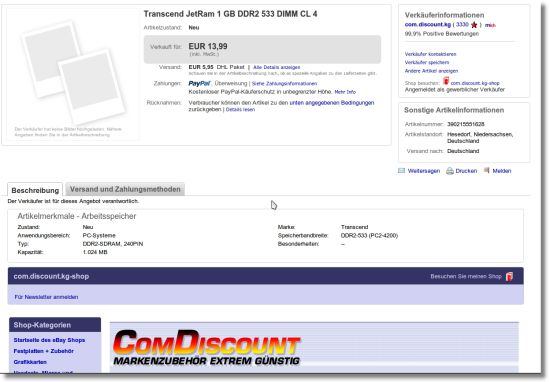Click 'DDR2-533 (PC2-4200)' specification value
This screenshot has height=382, width=550.
tap(369, 235)
